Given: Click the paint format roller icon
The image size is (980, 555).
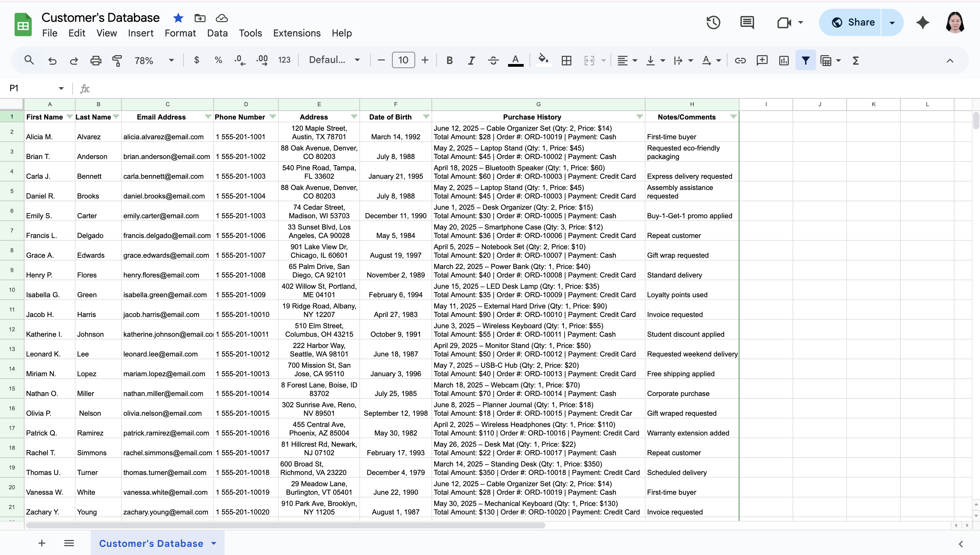Looking at the screenshot, I should tap(117, 60).
